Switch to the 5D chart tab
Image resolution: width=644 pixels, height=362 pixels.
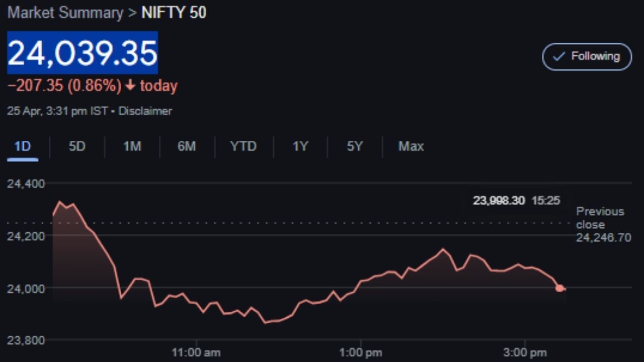tap(77, 147)
